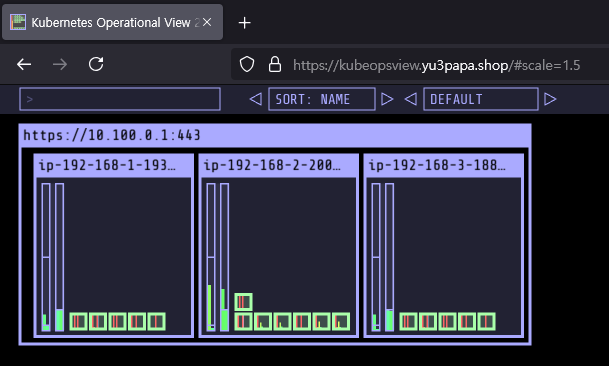Click the browser forward arrow
Image resolution: width=609 pixels, height=366 pixels.
(60, 64)
